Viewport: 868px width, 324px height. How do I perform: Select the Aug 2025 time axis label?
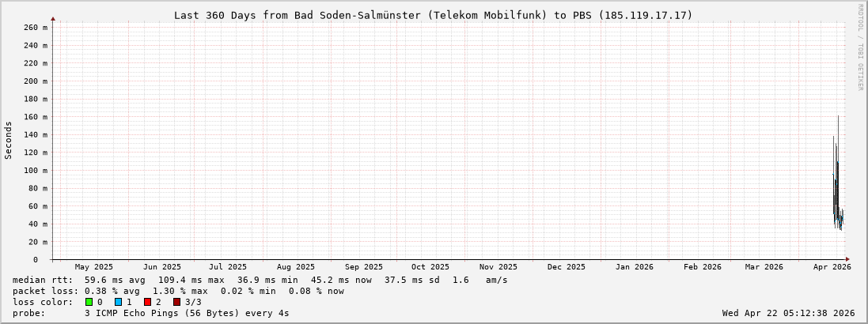[295, 267]
